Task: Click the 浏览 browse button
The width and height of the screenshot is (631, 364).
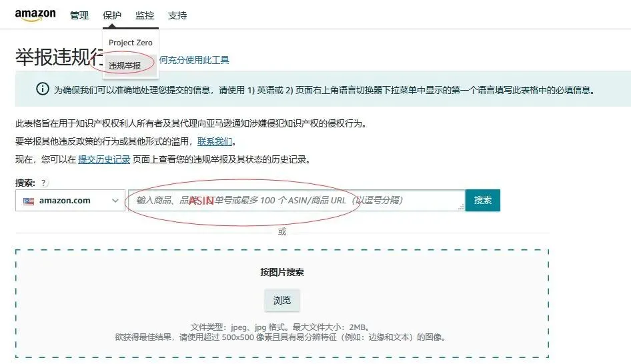Action: click(x=282, y=300)
